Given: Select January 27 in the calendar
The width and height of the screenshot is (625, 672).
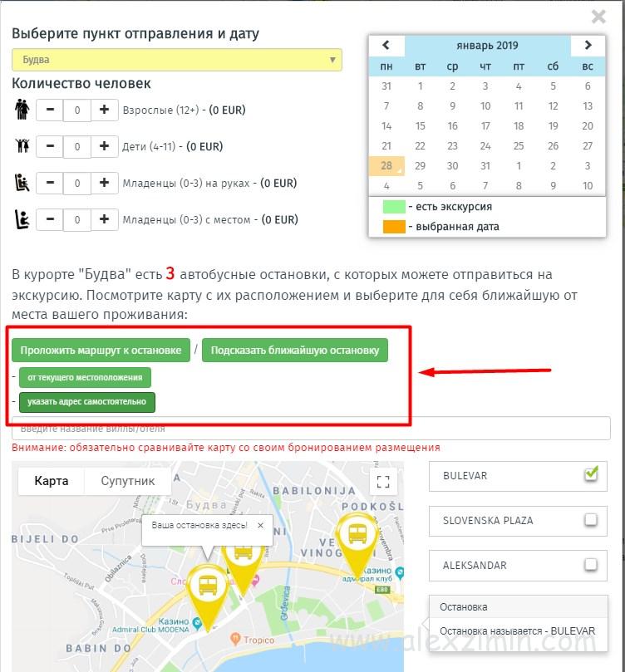Looking at the screenshot, I should point(588,145).
